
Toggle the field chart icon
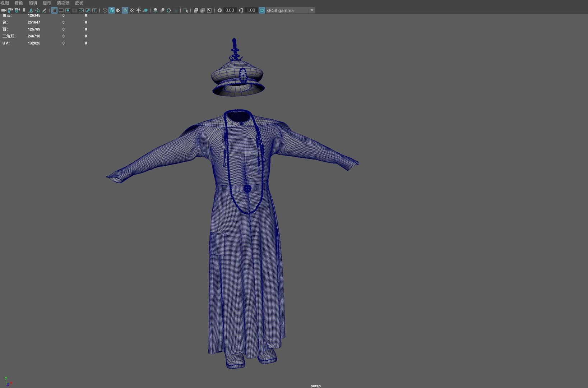81,10
